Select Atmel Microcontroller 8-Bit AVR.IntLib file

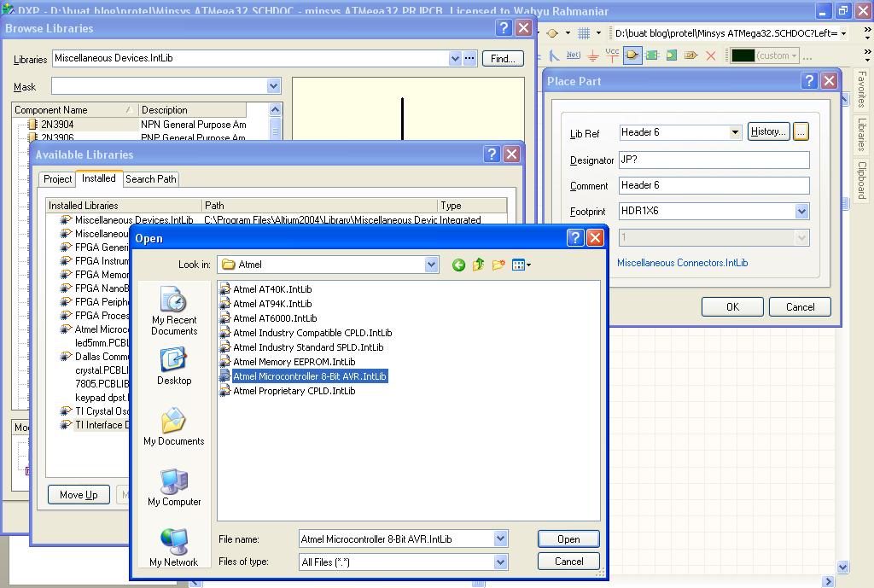[303, 376]
